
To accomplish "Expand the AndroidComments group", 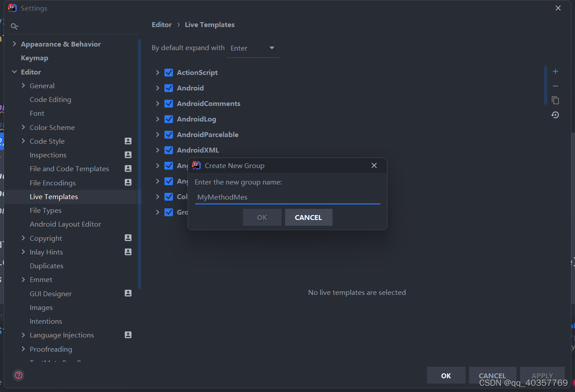I will (157, 103).
